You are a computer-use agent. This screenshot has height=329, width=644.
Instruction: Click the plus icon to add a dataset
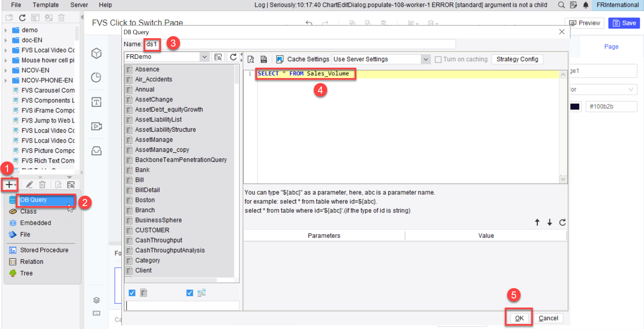[x=9, y=184]
